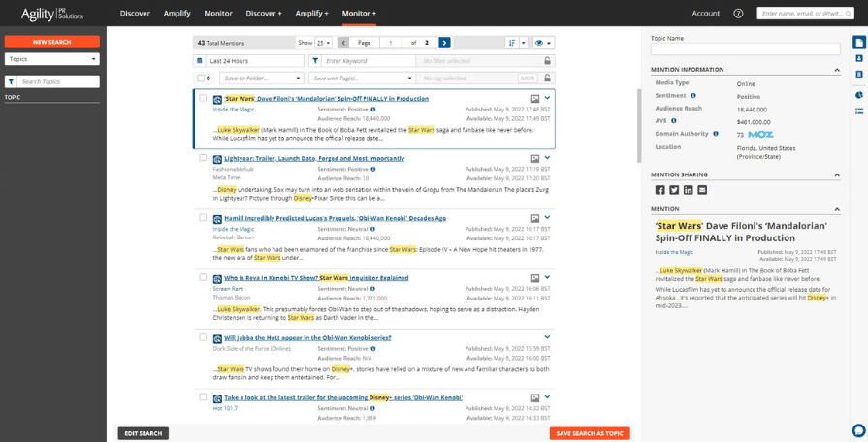Open the Account link
868x442 pixels.
pos(706,14)
